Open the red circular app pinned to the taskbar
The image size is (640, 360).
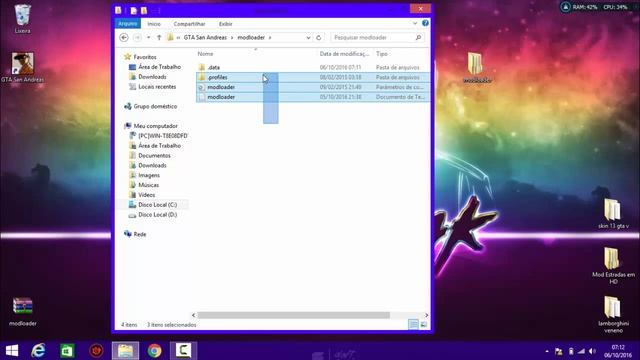click(96, 351)
